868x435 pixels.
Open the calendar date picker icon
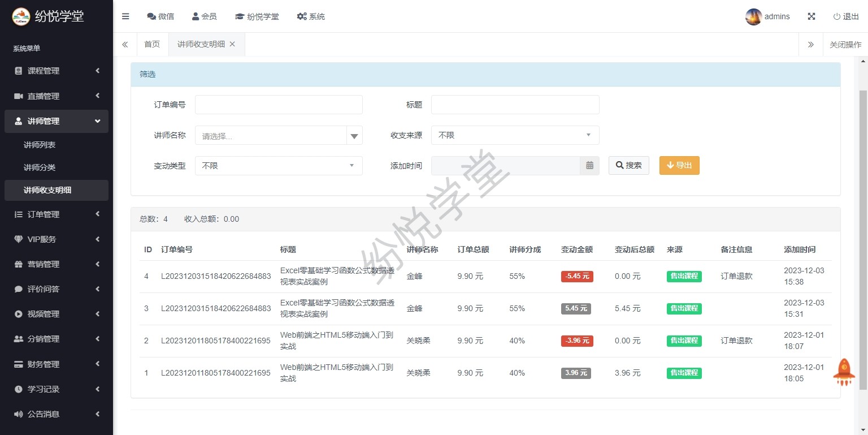tap(589, 166)
